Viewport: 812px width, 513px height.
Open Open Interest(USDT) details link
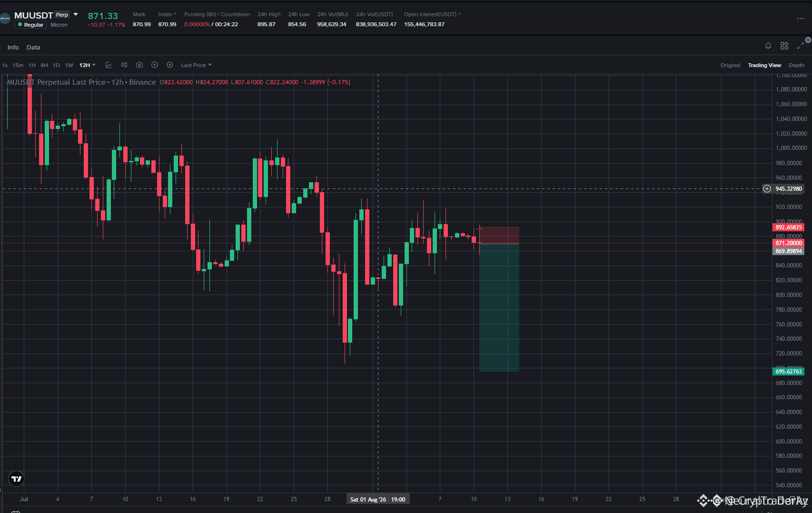click(x=432, y=14)
